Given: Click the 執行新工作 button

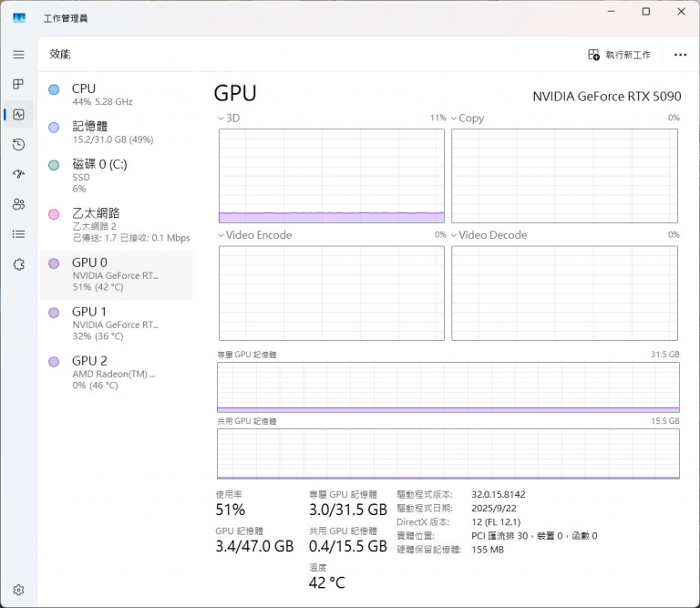Looking at the screenshot, I should 620,55.
